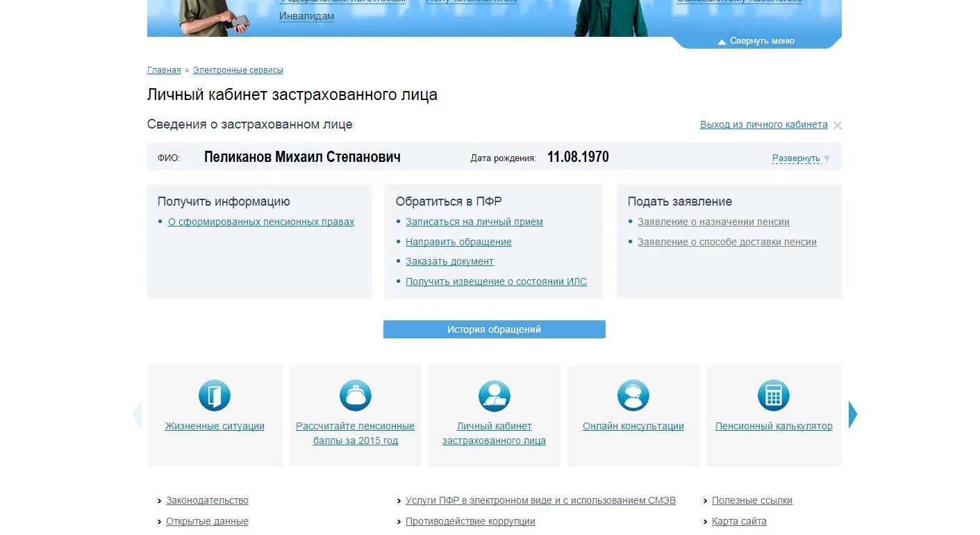Click the Получить информацию heading
Screen dimensions: 980x535
pyautogui.click(x=224, y=201)
